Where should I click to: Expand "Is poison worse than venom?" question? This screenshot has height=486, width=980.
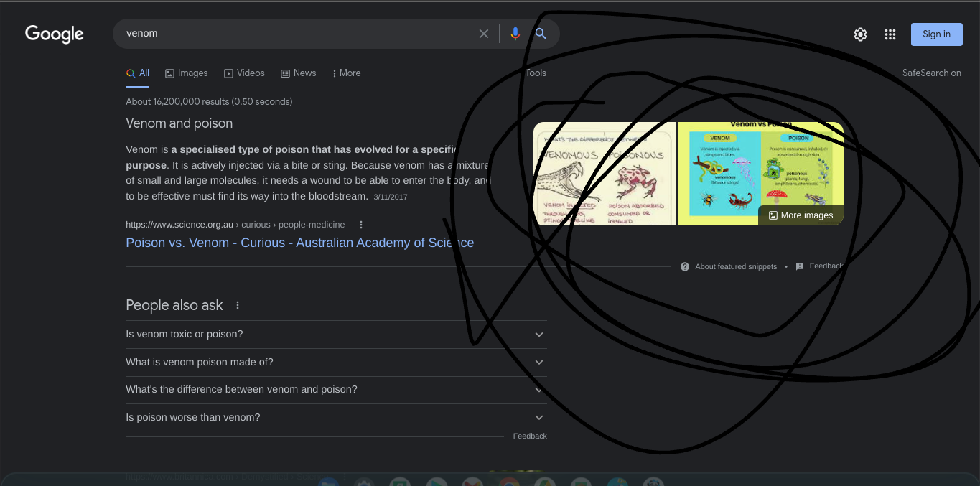pos(336,417)
